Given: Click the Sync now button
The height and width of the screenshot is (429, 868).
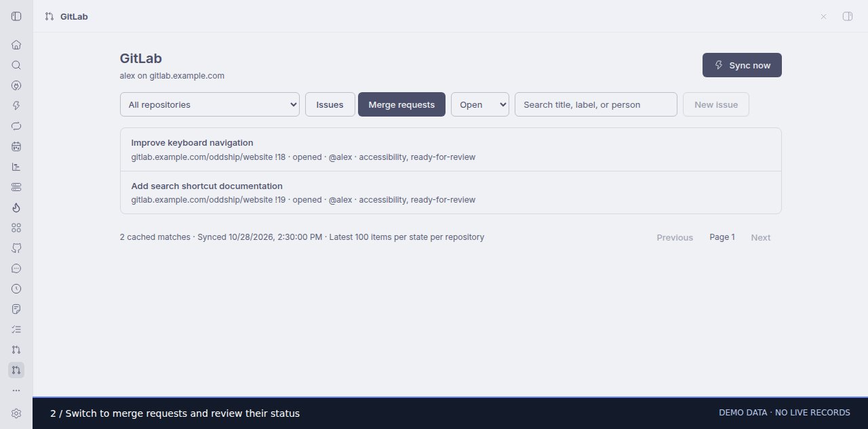Looking at the screenshot, I should (x=742, y=65).
